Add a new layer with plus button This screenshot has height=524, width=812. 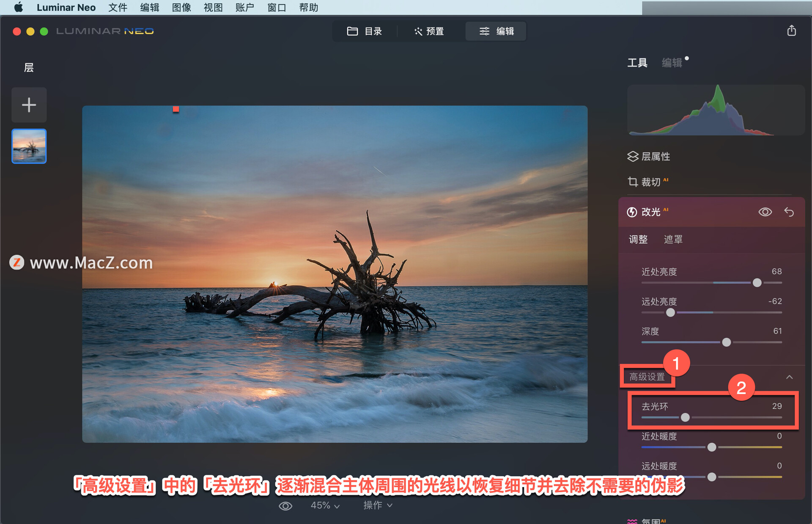[29, 105]
